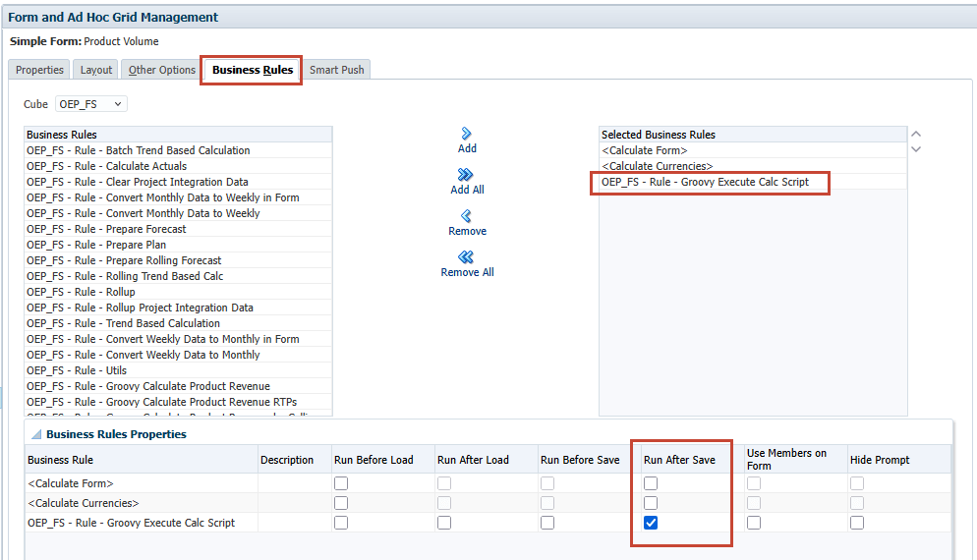Viewport: 977px width, 560px height.
Task: Select rule Convert Monthly Data to Weekly in Form
Action: click(178, 197)
